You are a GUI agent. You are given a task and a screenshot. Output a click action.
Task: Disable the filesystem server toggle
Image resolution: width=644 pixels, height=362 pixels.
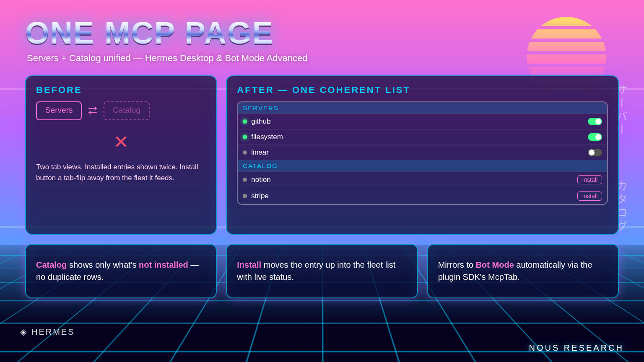pyautogui.click(x=595, y=137)
